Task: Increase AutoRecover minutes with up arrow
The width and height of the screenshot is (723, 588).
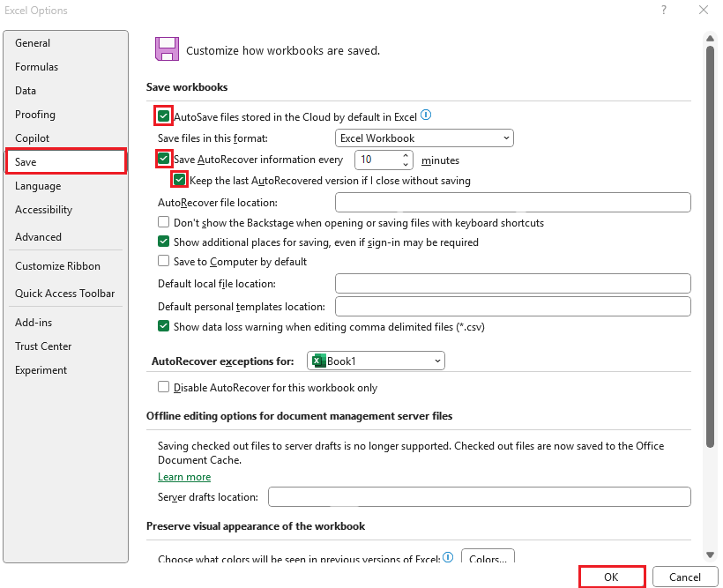Action: pyautogui.click(x=406, y=155)
